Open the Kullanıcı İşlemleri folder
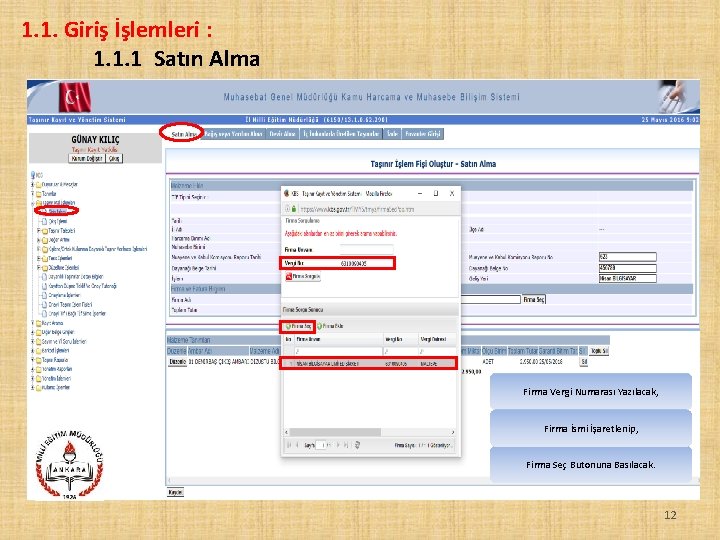 click(x=56, y=388)
